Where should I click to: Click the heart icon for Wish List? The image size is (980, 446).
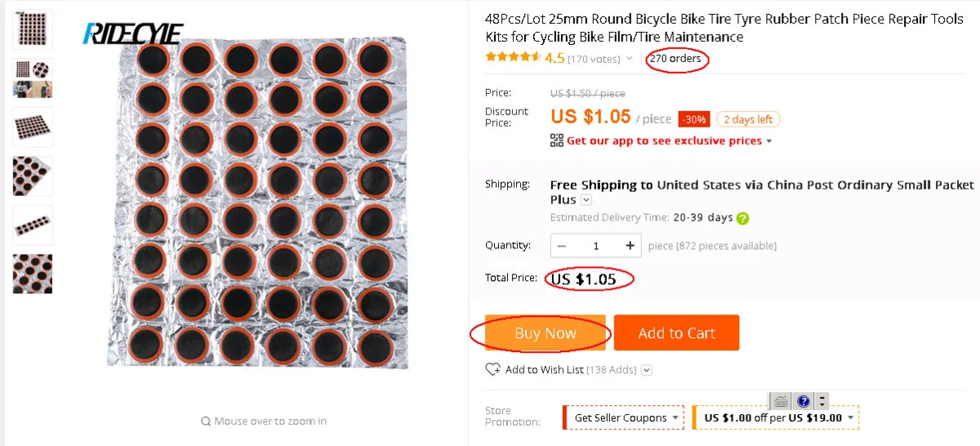coord(492,369)
